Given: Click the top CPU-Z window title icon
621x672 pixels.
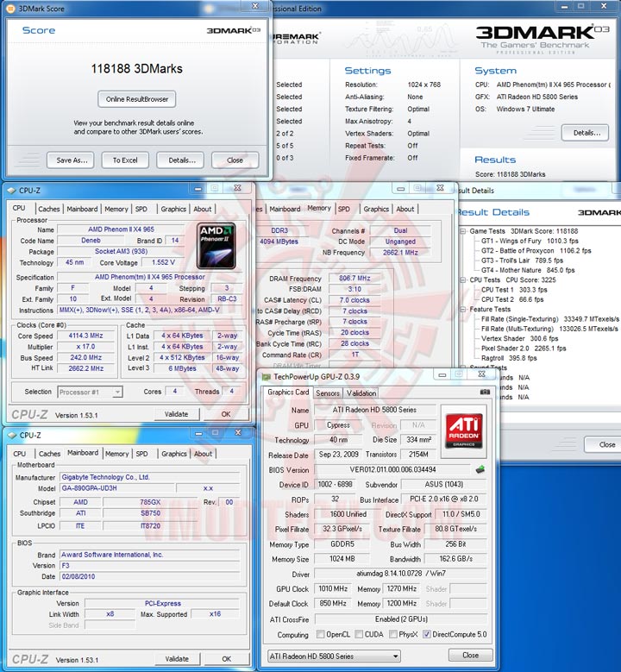Looking at the screenshot, I should 12,190.
